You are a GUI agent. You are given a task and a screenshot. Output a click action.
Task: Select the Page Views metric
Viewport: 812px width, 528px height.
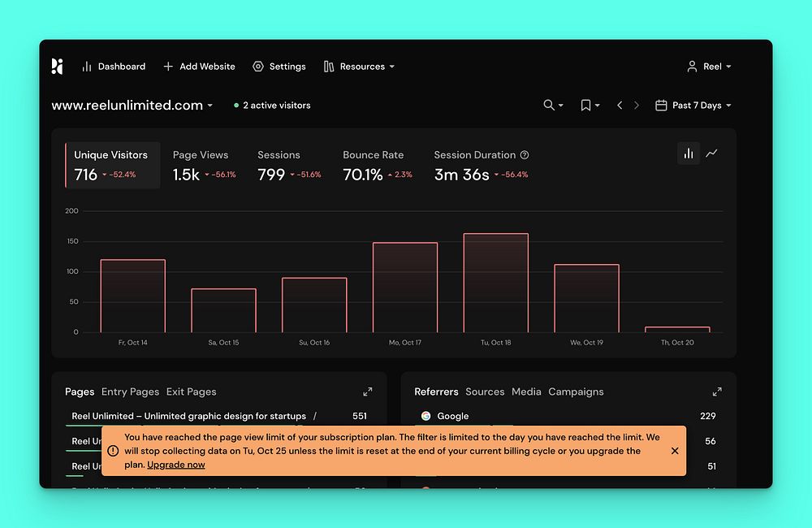click(x=204, y=165)
